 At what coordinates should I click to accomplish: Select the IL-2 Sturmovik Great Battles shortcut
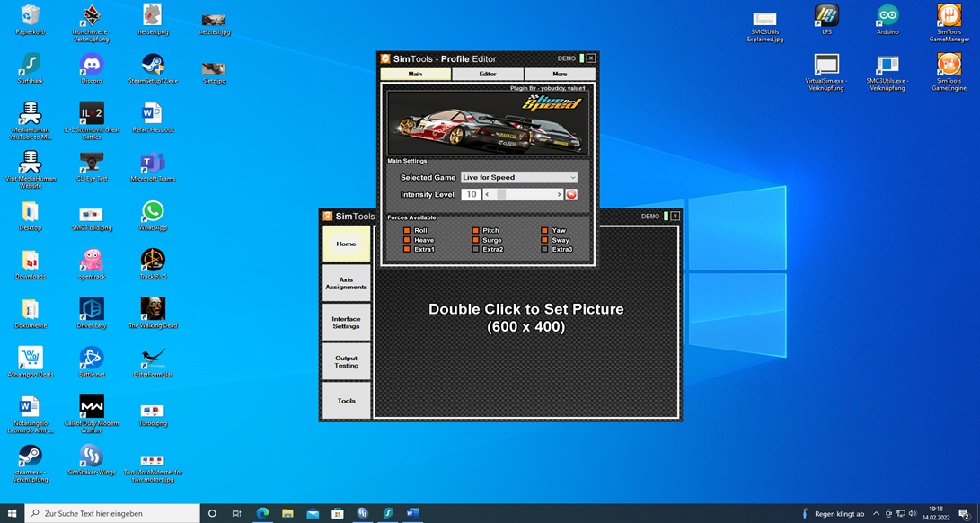pos(92,121)
